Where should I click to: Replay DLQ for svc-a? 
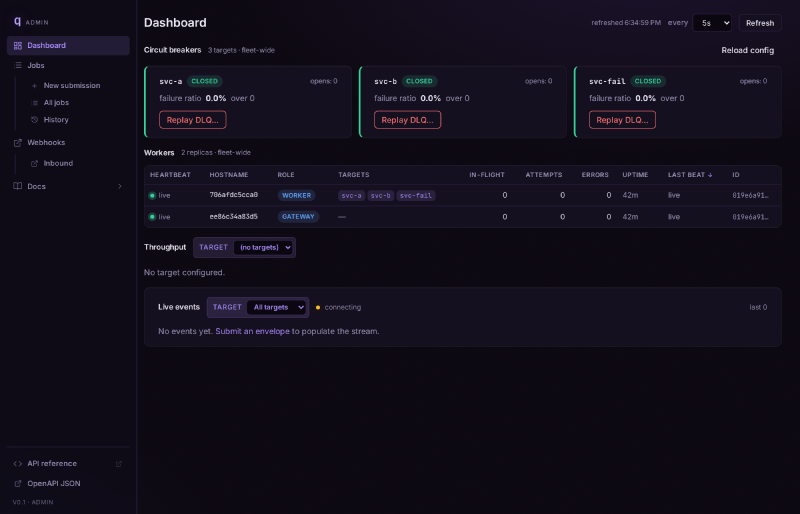[193, 120]
